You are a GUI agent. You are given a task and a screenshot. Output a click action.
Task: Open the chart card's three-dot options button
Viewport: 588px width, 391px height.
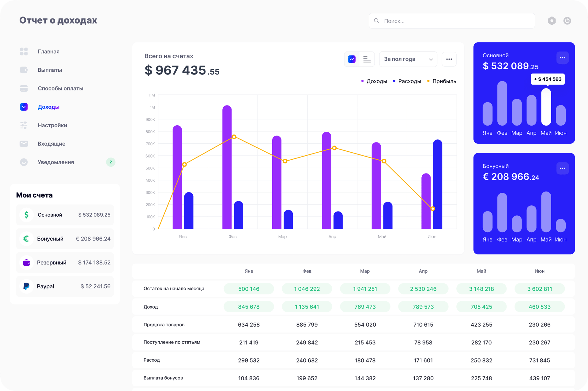tap(449, 59)
